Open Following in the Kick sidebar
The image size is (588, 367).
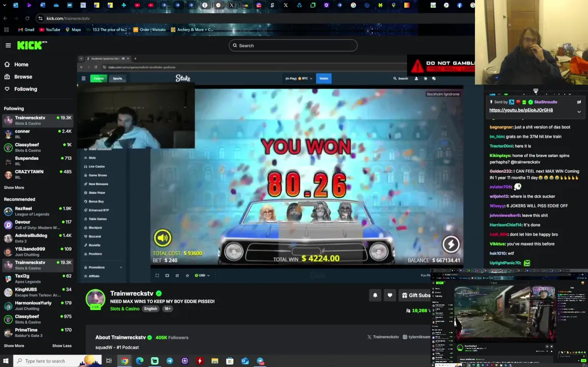point(25,89)
